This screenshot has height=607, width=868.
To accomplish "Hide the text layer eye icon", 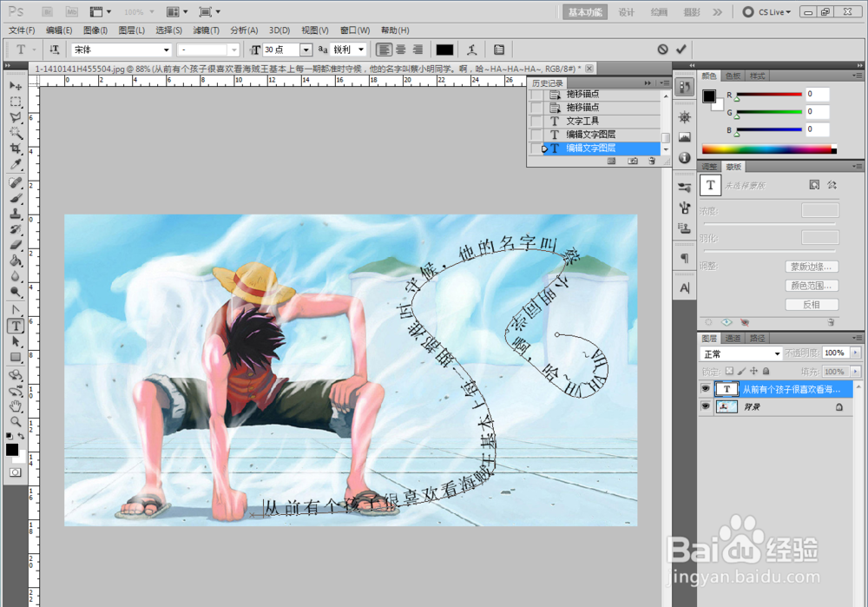I will tap(705, 389).
